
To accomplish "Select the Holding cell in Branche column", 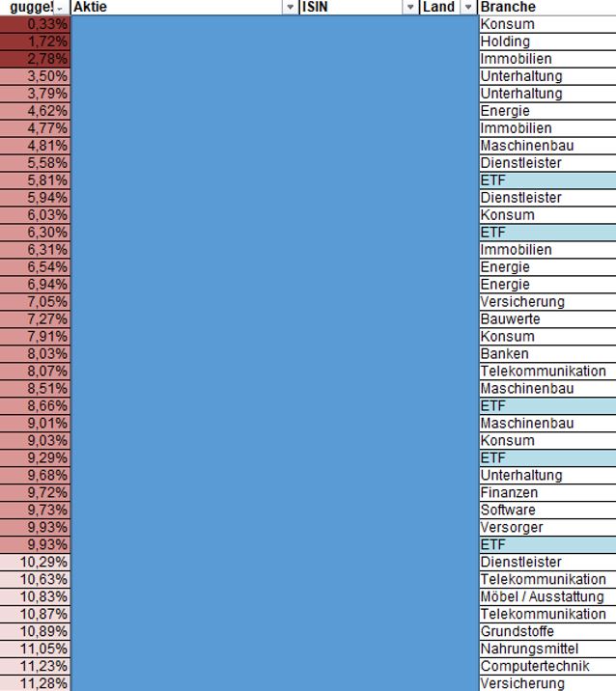I will 547,41.
